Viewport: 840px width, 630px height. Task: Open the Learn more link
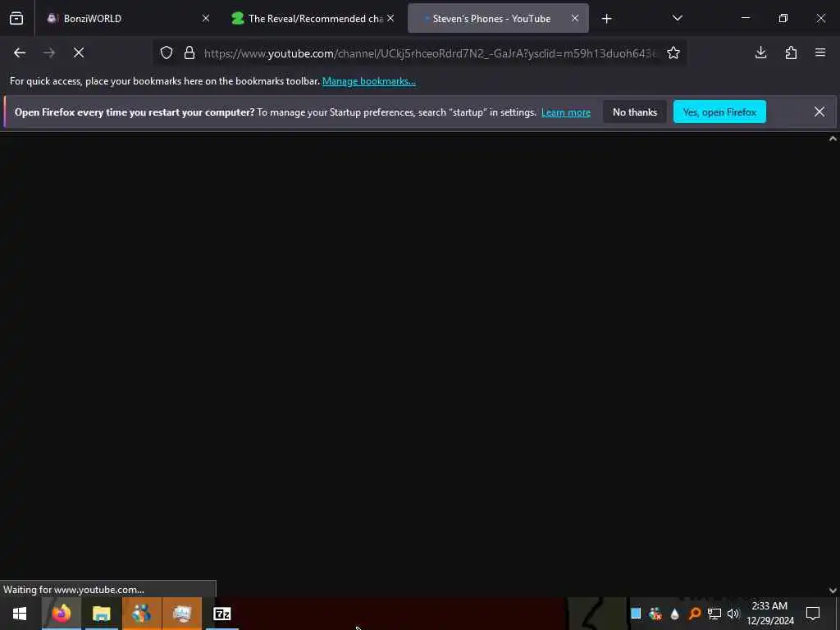[x=566, y=112]
